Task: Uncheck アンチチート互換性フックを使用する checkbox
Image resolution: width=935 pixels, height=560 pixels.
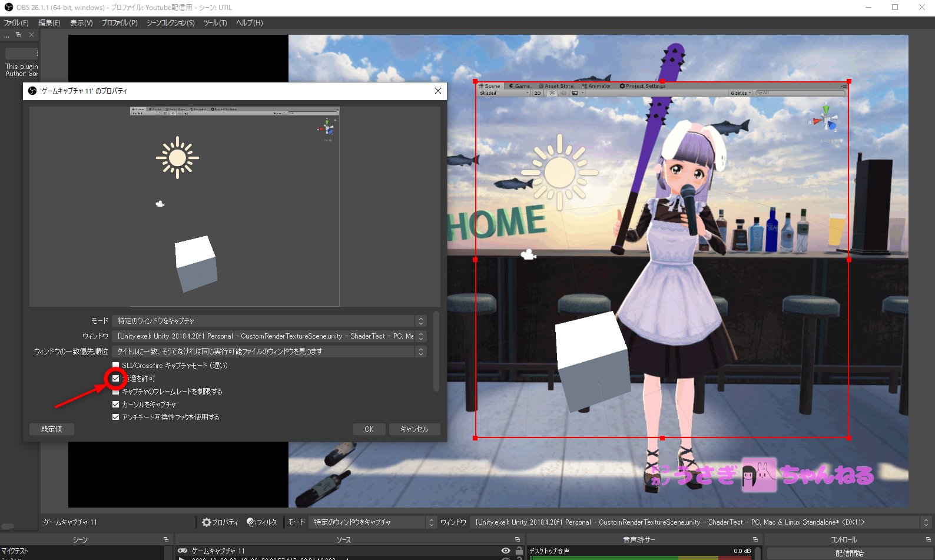Action: point(115,417)
